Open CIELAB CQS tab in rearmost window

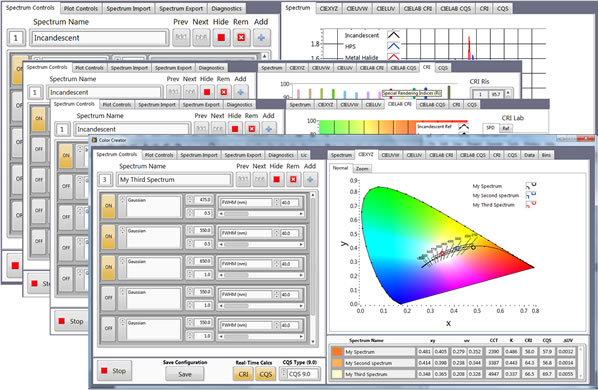pyautogui.click(x=455, y=8)
